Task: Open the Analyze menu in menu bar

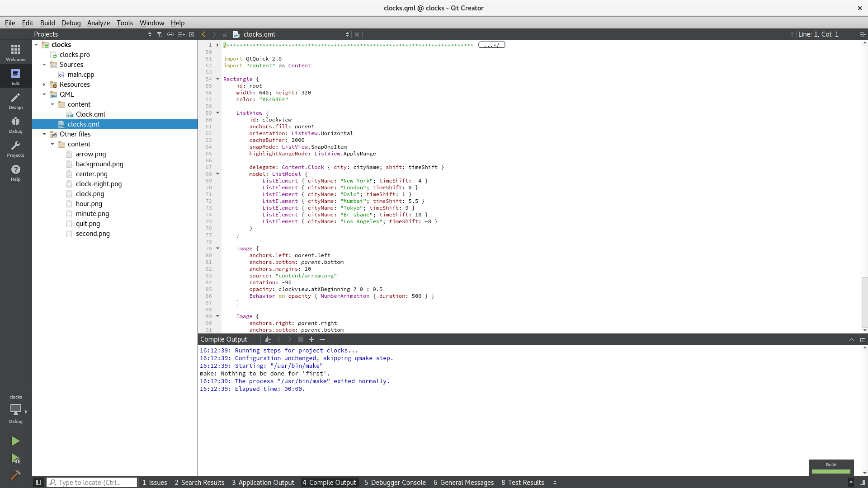Action: tap(99, 22)
